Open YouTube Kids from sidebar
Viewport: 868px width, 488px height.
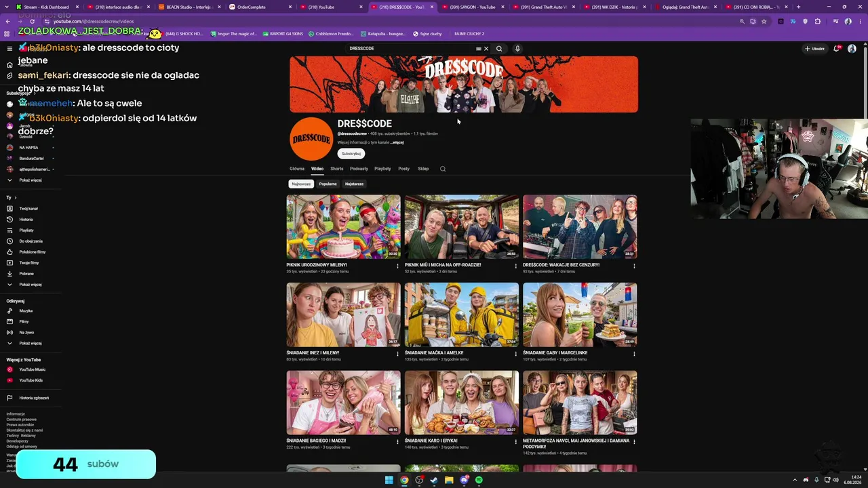coord(31,380)
